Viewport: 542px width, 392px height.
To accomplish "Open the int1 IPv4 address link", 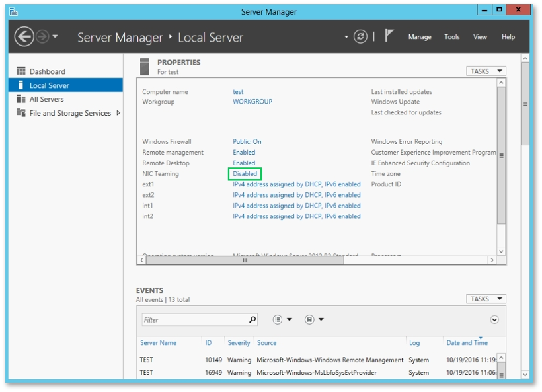I will click(x=297, y=206).
